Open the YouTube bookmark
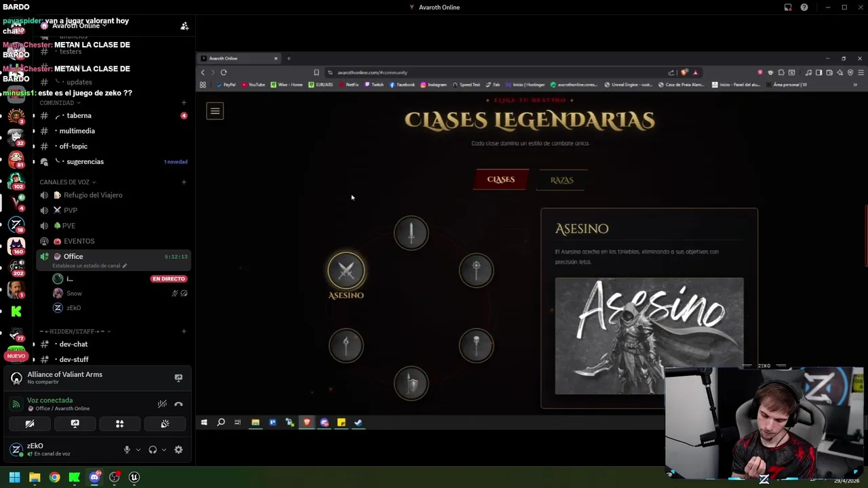 pos(252,85)
